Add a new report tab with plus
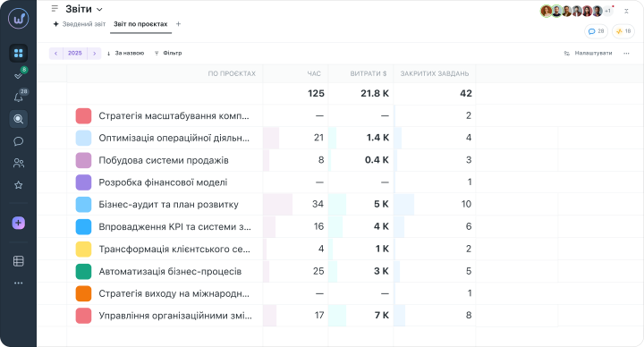Image resolution: width=644 pixels, height=347 pixels. pyautogui.click(x=178, y=24)
